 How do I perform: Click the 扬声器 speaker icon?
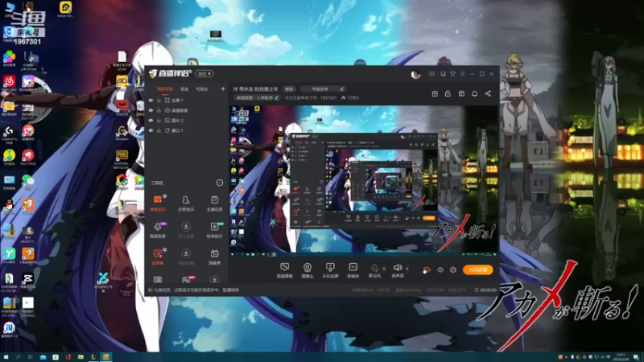[397, 268]
